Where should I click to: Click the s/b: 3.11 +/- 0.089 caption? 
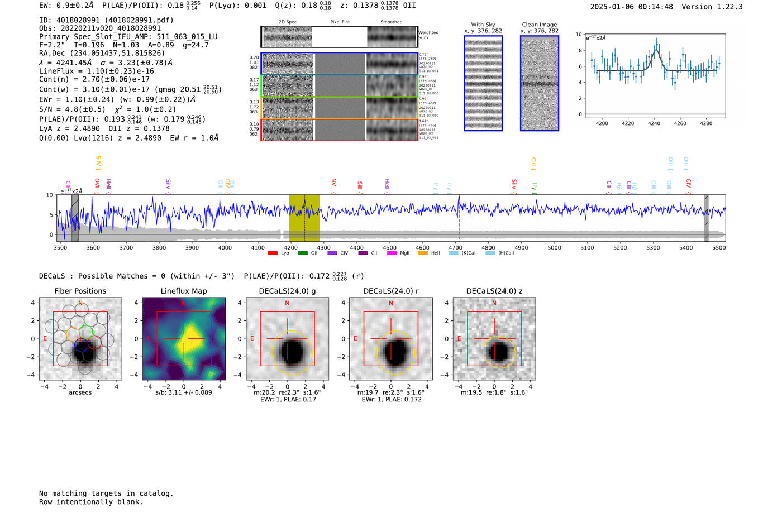click(x=184, y=392)
